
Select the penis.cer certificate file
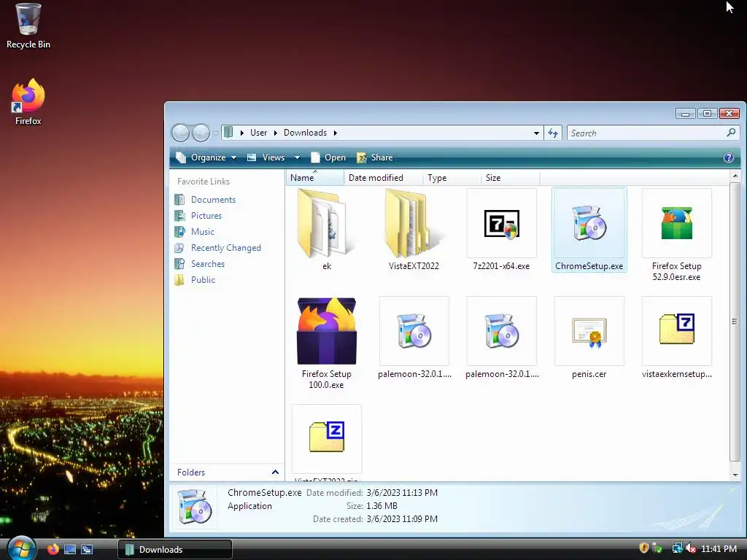(x=589, y=338)
